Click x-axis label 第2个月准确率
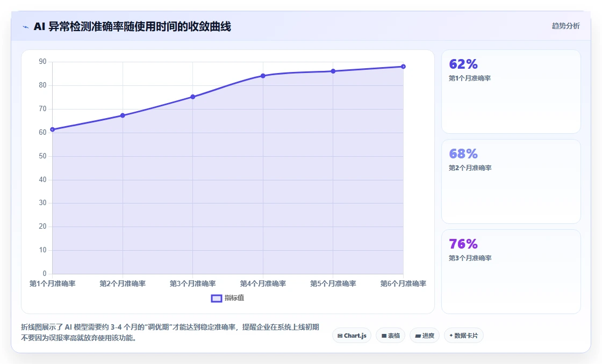The width and height of the screenshot is (602, 364). tap(123, 284)
